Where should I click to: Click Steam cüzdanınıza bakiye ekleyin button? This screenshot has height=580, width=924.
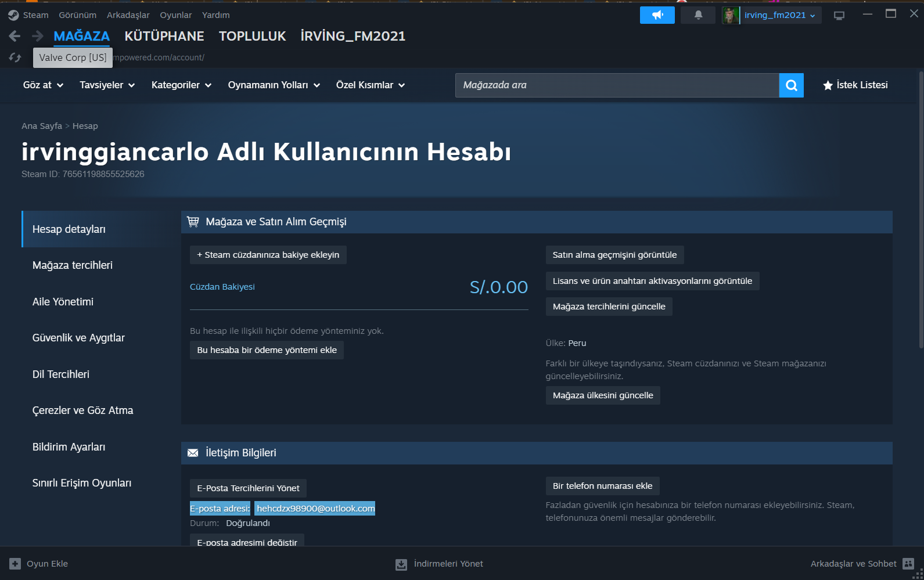pyautogui.click(x=268, y=255)
